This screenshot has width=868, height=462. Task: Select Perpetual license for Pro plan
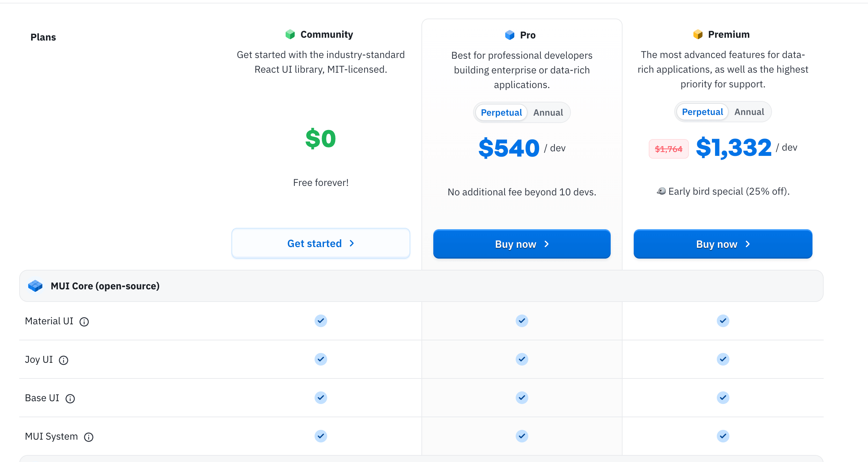point(501,113)
